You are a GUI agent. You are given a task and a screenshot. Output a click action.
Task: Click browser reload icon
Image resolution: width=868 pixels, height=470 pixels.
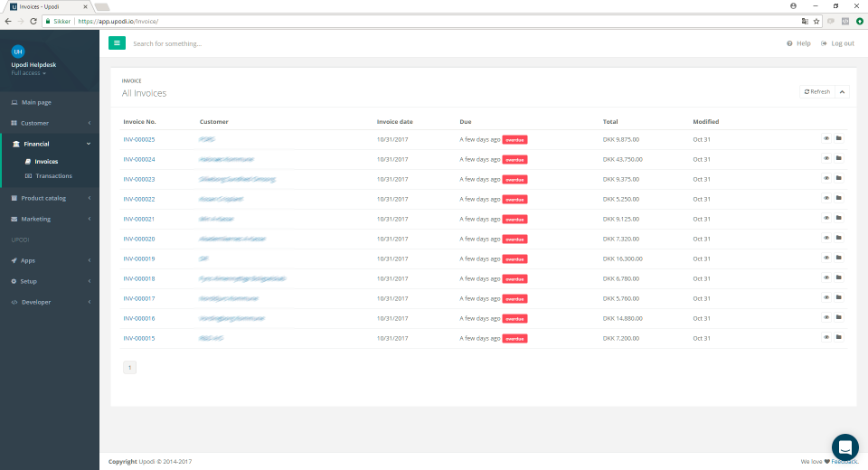pos(33,21)
